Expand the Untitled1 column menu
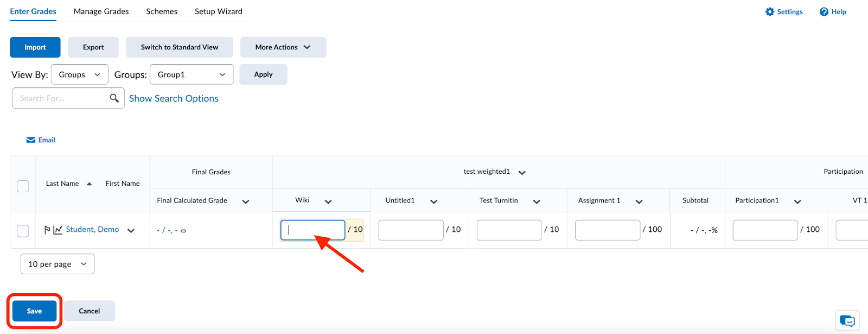Image resolution: width=868 pixels, height=334 pixels. [434, 201]
